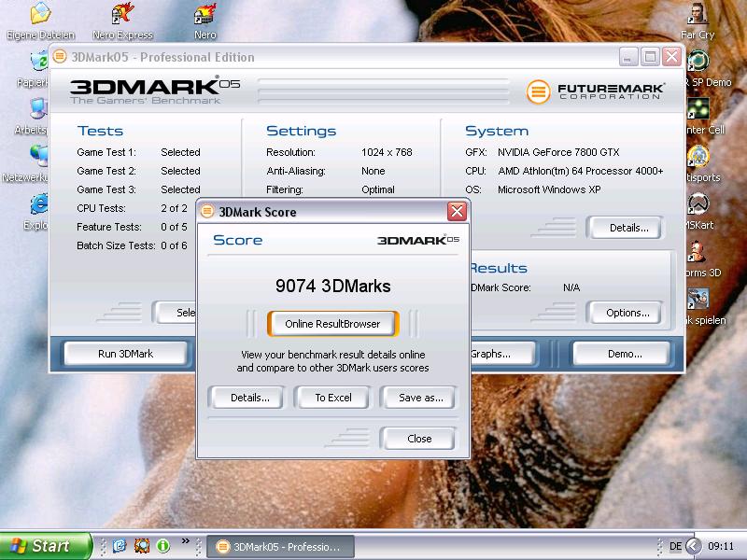Click the second quick launch icon

(x=142, y=546)
